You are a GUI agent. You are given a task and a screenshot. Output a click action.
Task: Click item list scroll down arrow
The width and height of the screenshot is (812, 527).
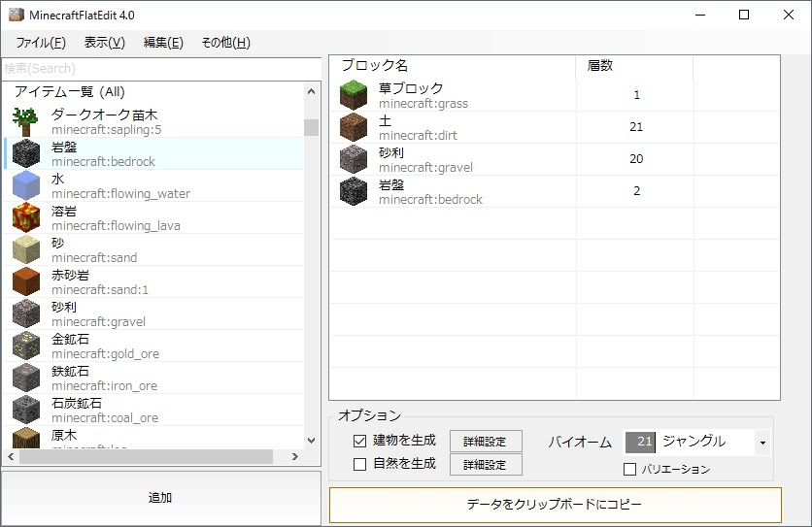click(x=311, y=441)
